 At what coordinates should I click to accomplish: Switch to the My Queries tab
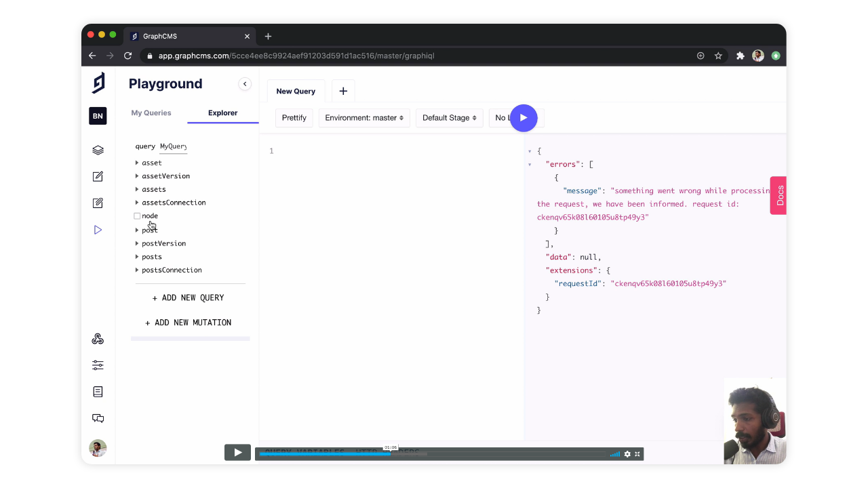pos(151,113)
